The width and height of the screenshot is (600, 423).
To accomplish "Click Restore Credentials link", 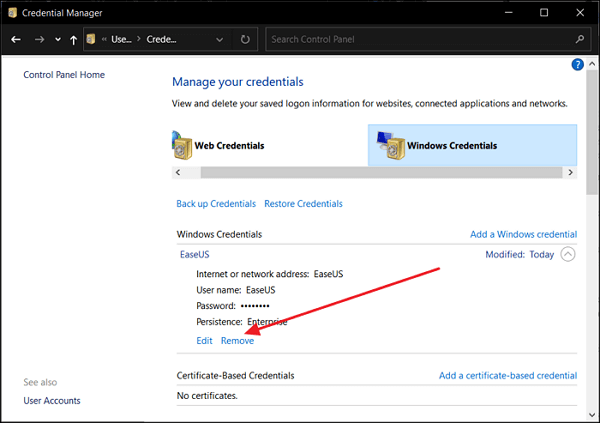I will [x=303, y=204].
